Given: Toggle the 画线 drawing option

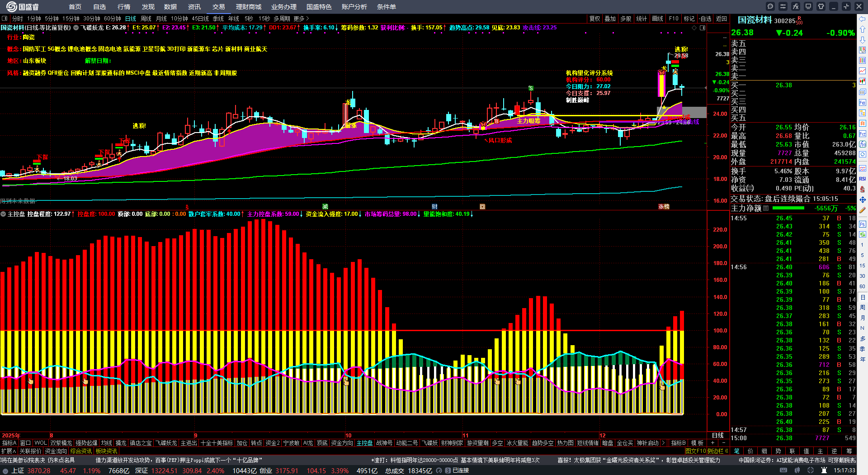Looking at the screenshot, I should click(x=658, y=19).
